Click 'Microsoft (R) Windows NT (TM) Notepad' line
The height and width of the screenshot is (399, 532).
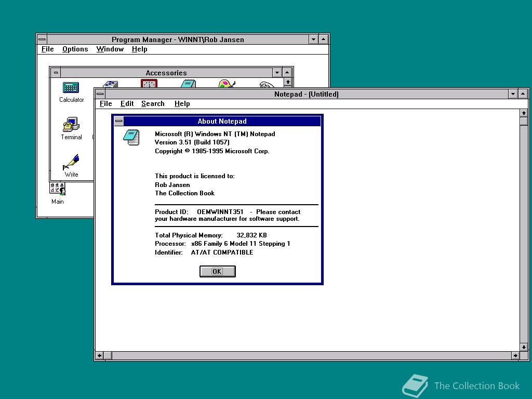pos(215,134)
